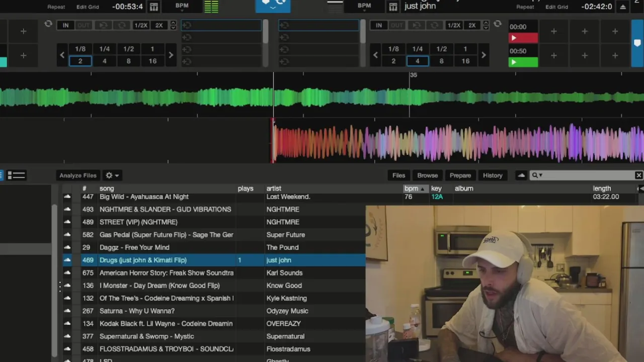Step loop slot selector on right deck
This screenshot has width=644, height=362.
click(486, 25)
